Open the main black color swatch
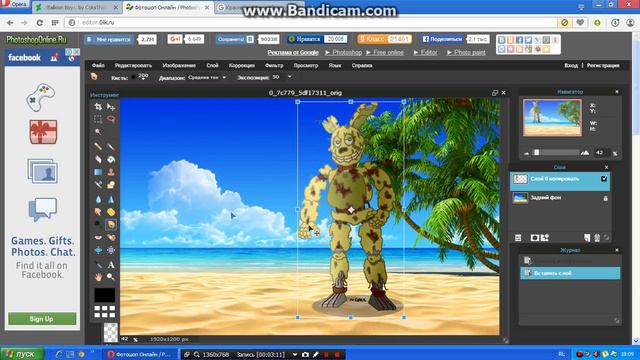 click(104, 295)
